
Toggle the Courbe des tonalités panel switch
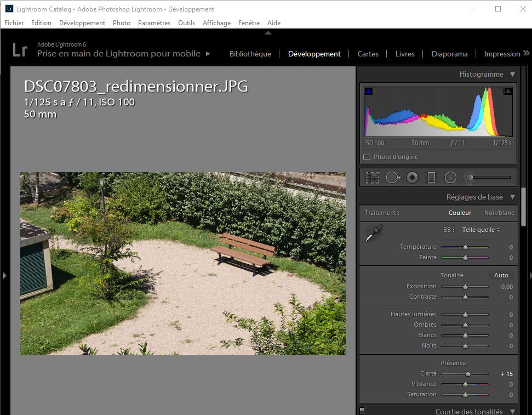point(362,411)
